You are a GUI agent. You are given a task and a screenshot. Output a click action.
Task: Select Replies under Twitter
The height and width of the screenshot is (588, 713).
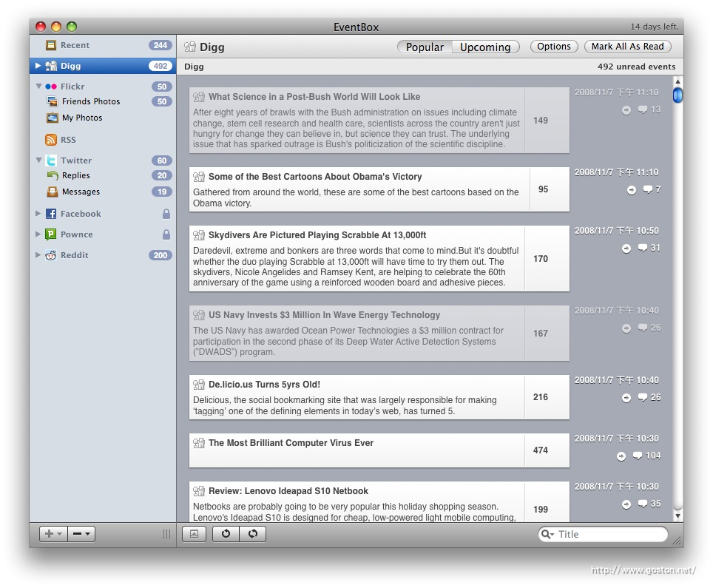pyautogui.click(x=103, y=175)
